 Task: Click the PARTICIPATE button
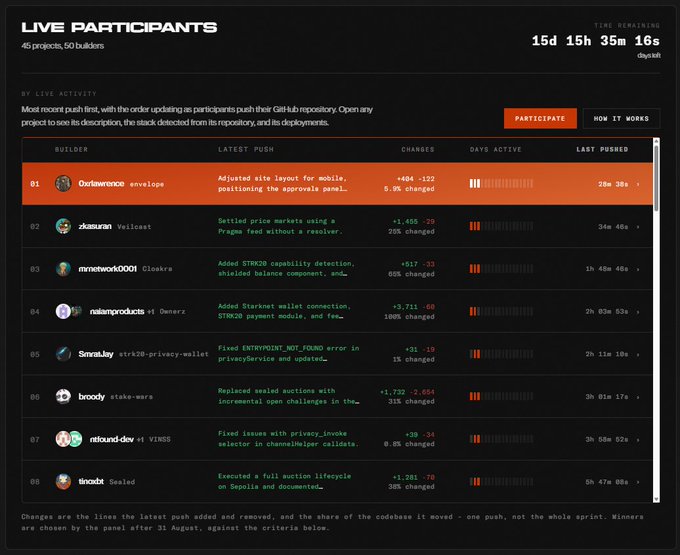540,118
